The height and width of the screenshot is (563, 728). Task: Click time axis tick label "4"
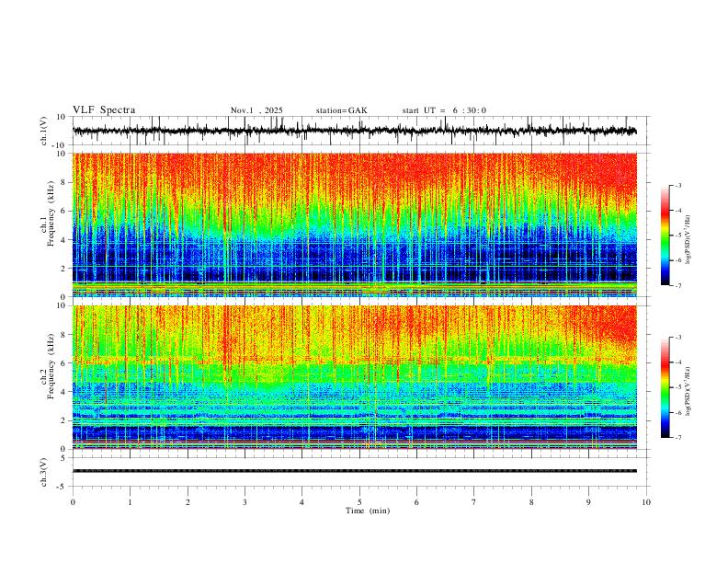tap(301, 502)
